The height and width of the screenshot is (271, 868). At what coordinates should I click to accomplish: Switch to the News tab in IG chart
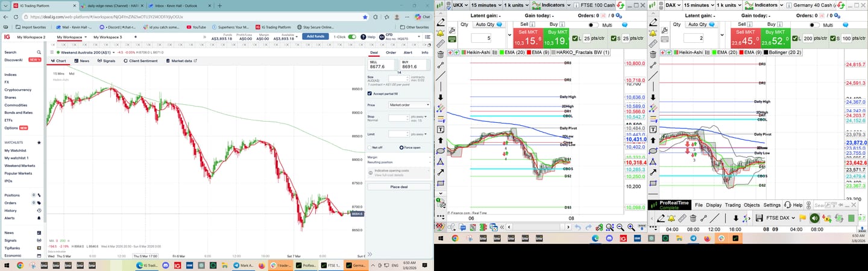pos(82,61)
